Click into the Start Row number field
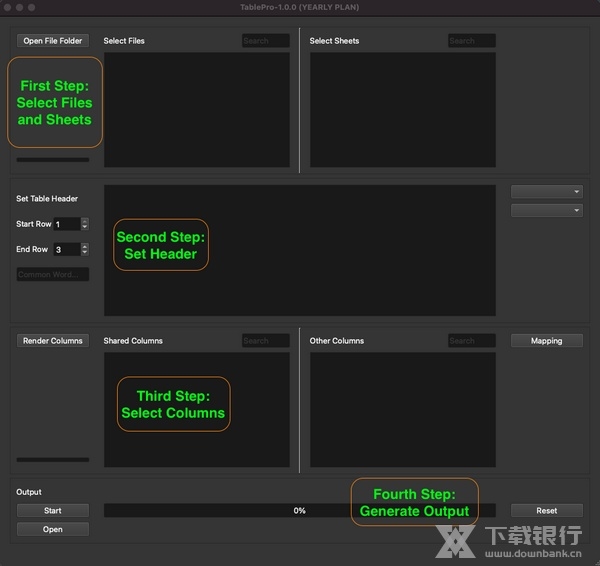The height and width of the screenshot is (566, 600). [x=66, y=224]
